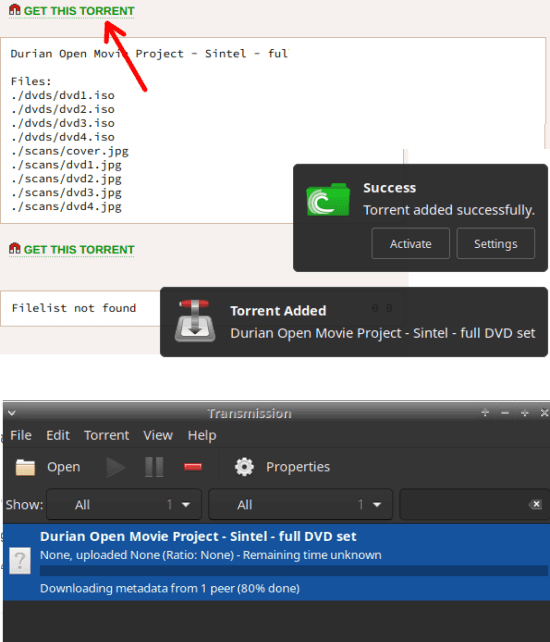
Task: Click the Downloading metadata status line
Action: pos(170,588)
